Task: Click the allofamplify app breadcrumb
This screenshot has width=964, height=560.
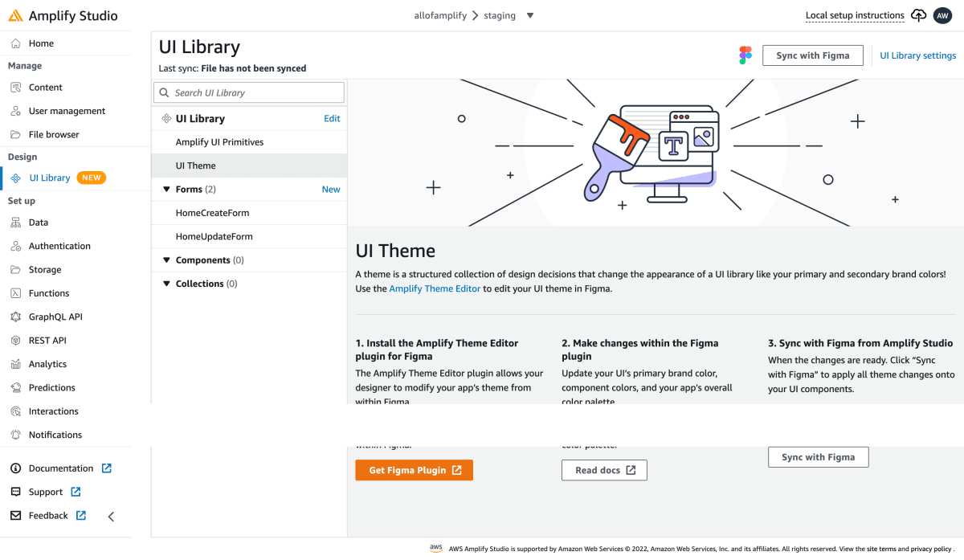Action: tap(439, 16)
